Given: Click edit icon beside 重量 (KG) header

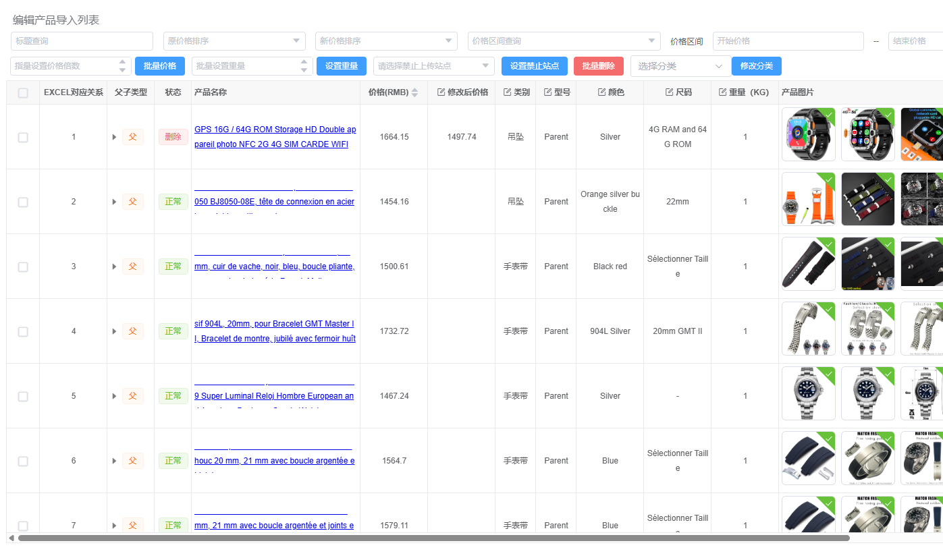Looking at the screenshot, I should (722, 92).
